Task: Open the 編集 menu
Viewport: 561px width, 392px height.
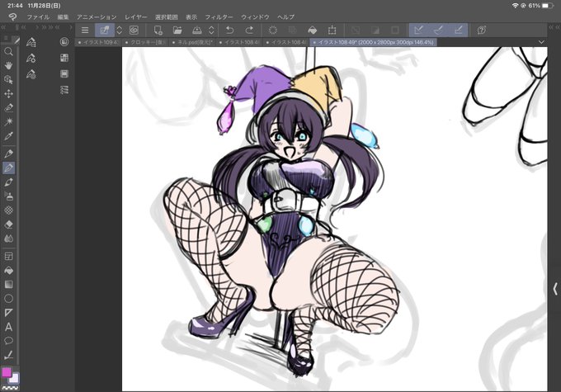Action: pos(63,17)
